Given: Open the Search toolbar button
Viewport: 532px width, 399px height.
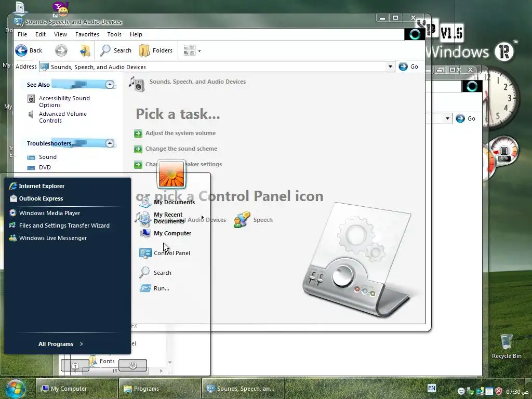Looking at the screenshot, I should [x=116, y=50].
